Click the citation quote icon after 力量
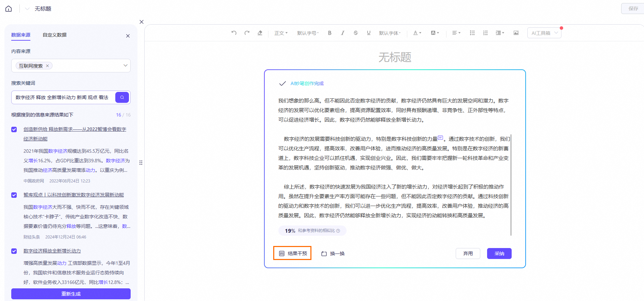The width and height of the screenshot is (644, 301). (440, 138)
